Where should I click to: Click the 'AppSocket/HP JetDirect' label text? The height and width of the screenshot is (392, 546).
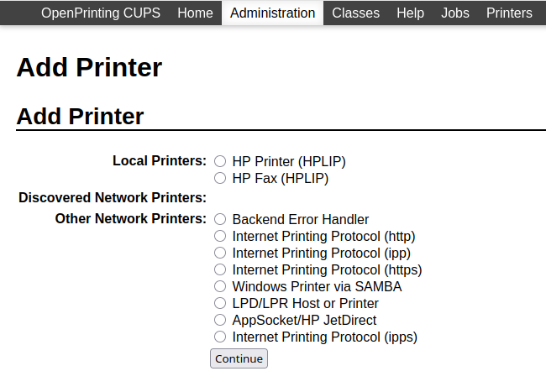coord(304,320)
